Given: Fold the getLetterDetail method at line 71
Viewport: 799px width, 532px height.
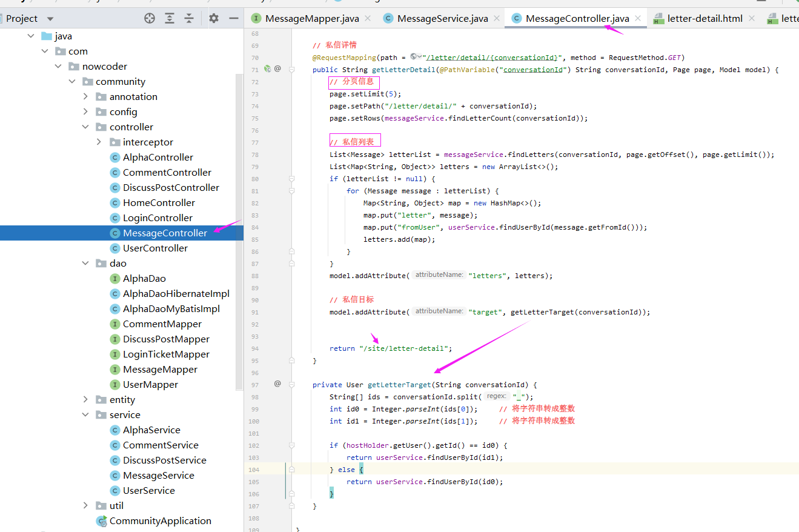Looking at the screenshot, I should [x=292, y=70].
